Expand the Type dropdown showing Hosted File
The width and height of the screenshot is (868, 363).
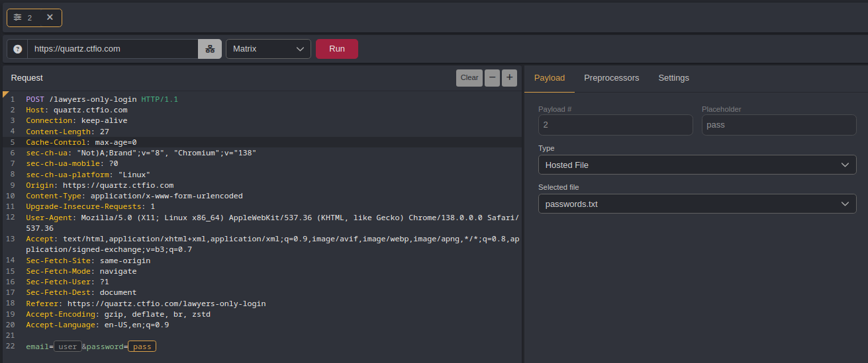pos(697,165)
